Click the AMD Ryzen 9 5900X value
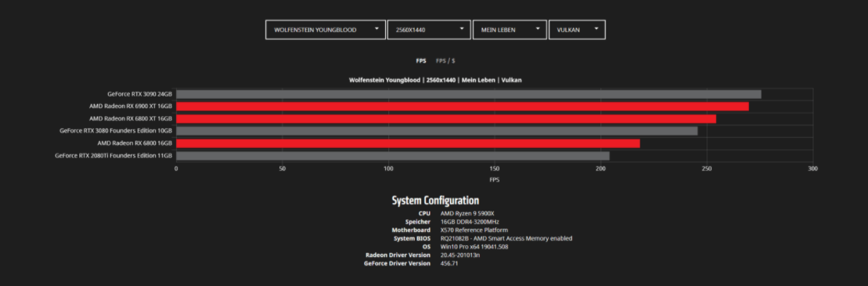Screen dimensions: 868x286 click(x=466, y=213)
